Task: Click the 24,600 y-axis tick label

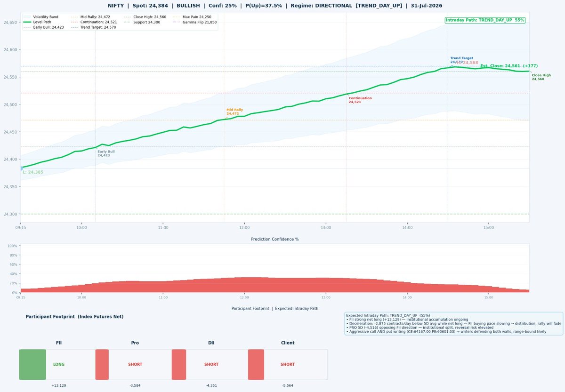Action: coord(10,49)
